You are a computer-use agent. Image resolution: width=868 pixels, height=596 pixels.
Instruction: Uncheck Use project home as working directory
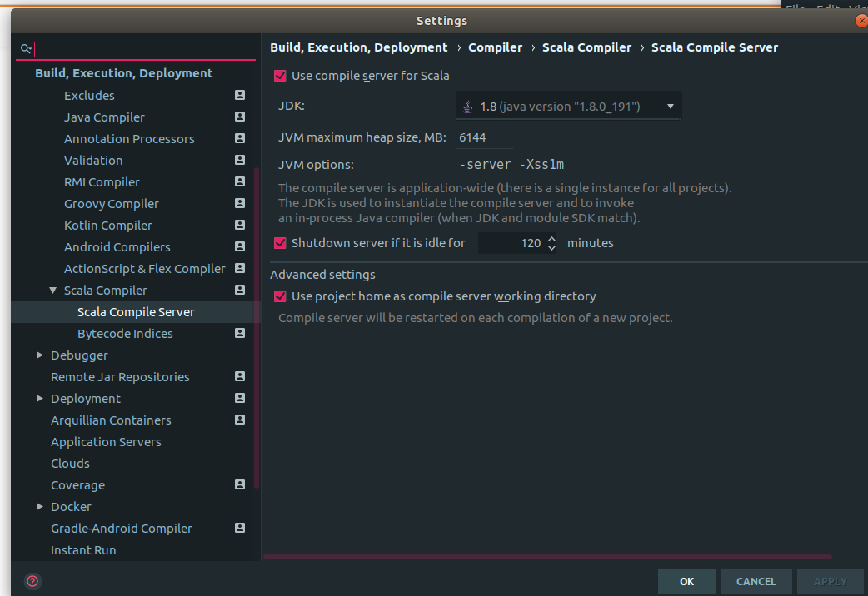click(x=280, y=296)
